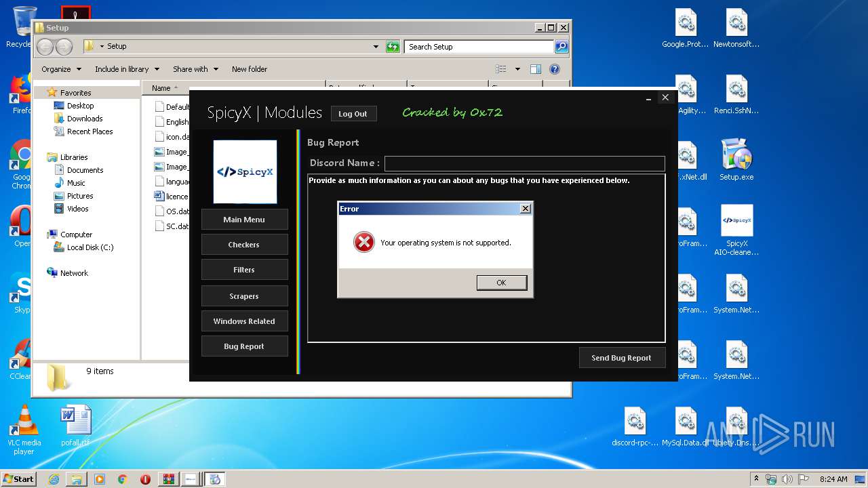
Task: Select Renci.SshN... dll desktop icon
Action: [736, 95]
